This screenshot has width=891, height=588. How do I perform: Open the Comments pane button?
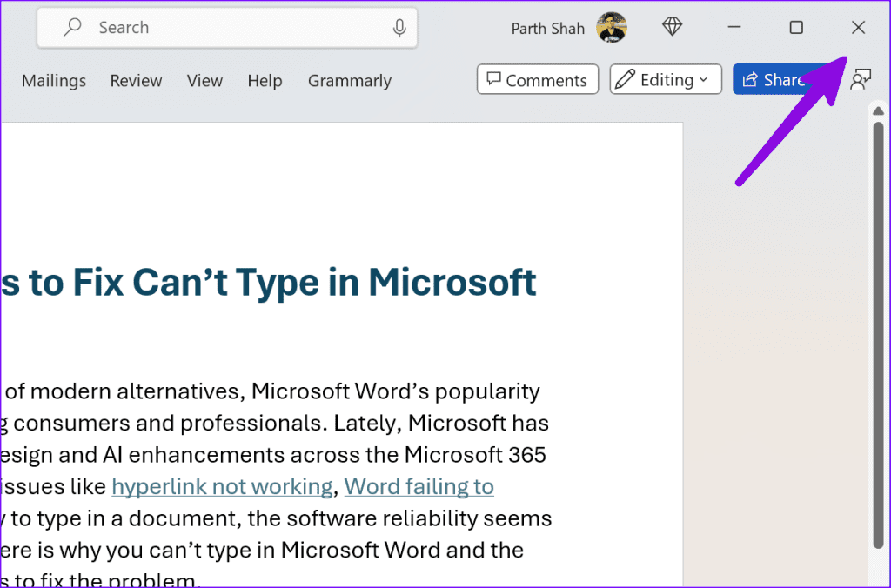point(537,80)
